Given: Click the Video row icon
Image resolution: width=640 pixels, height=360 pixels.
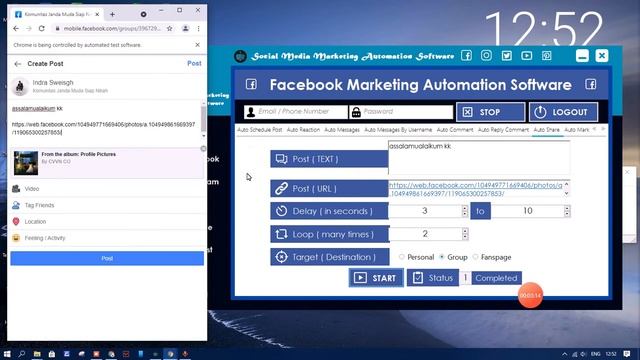Looking at the screenshot, I should click(x=16, y=189).
